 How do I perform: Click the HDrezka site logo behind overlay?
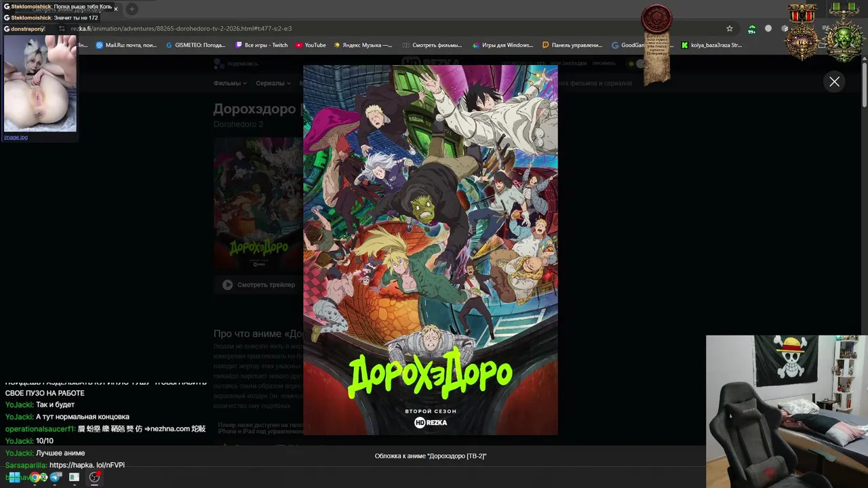tap(431, 62)
